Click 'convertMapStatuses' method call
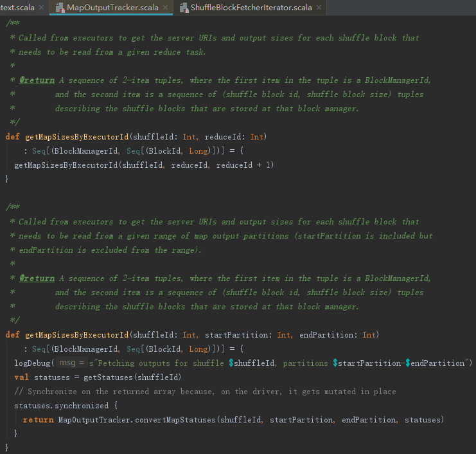 (175, 420)
